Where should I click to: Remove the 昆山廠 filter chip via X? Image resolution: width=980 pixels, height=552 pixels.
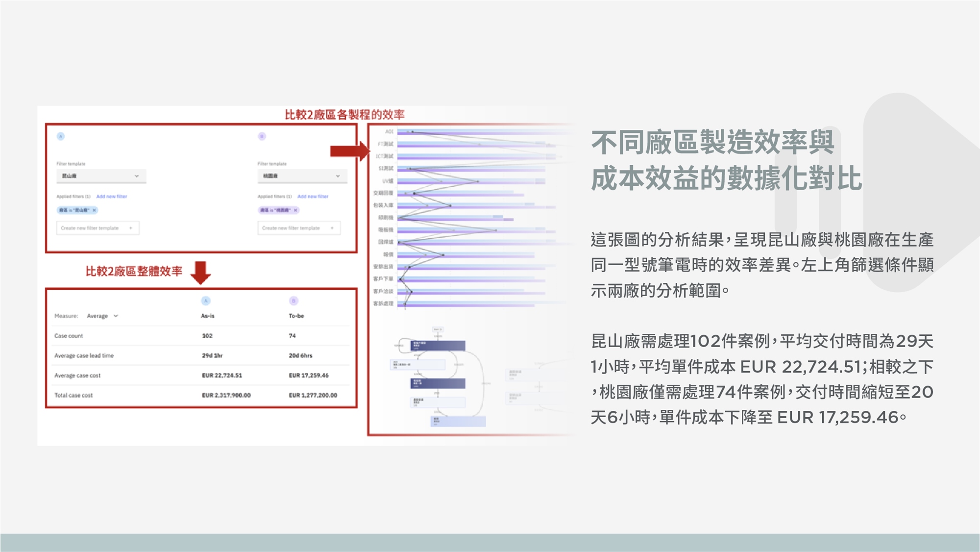pos(95,210)
